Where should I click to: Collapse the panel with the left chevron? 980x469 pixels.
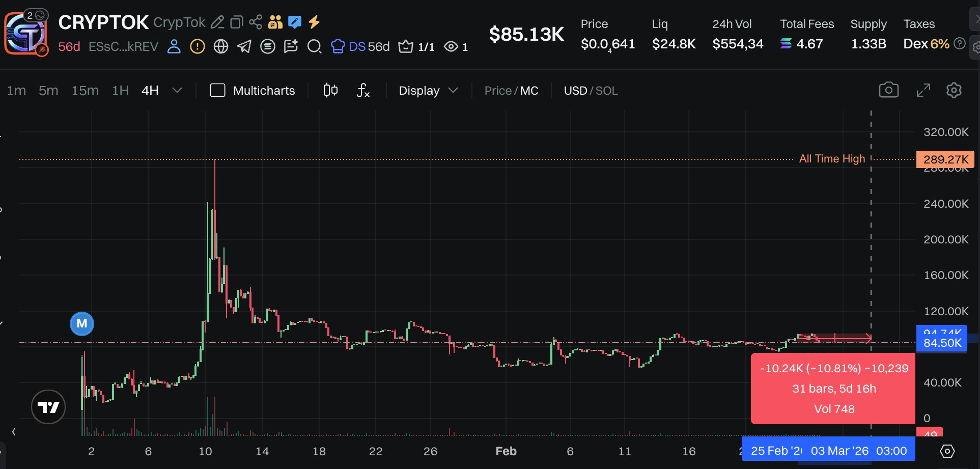[x=14, y=432]
